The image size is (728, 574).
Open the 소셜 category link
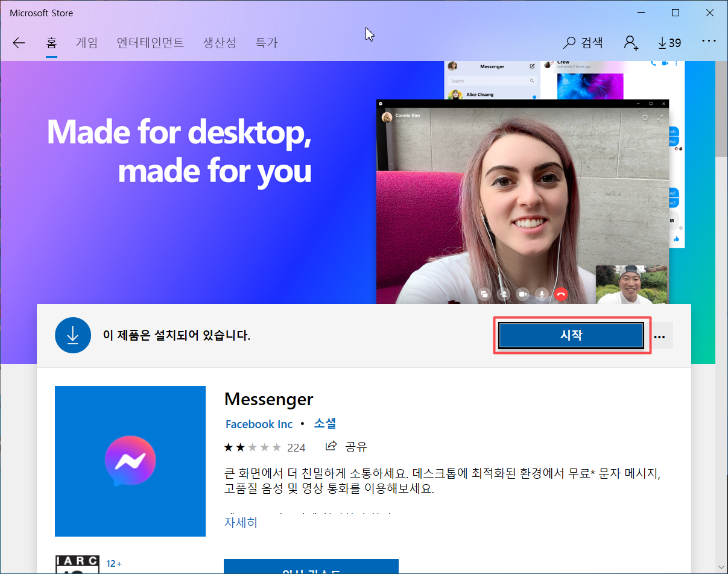[x=324, y=424]
